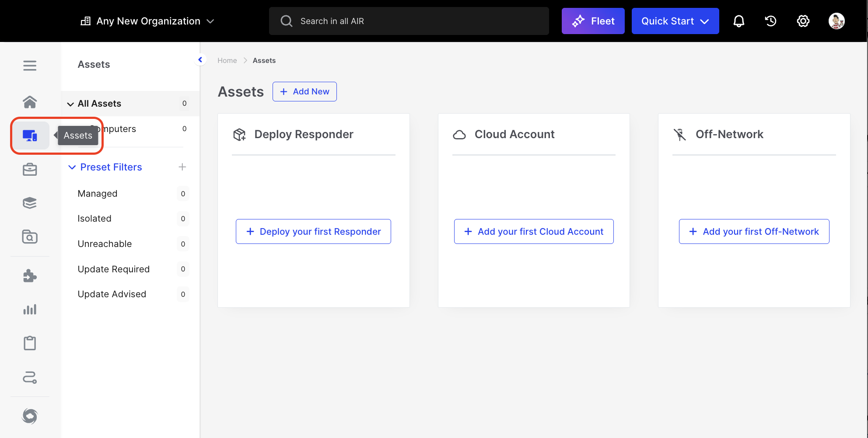Open the hamburger menu in the sidebar

[30, 66]
